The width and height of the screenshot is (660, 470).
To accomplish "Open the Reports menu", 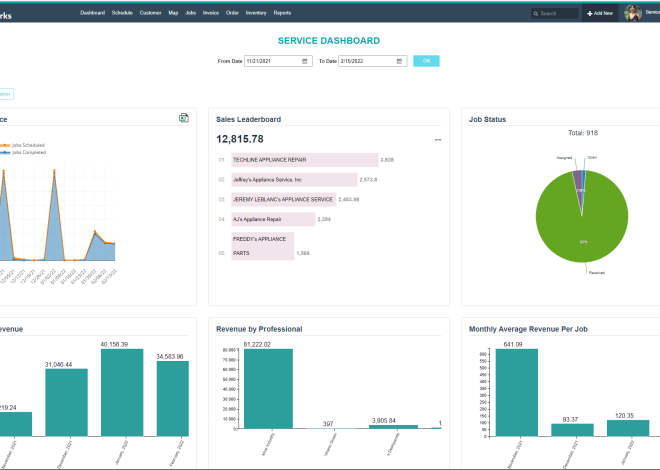I will (x=282, y=13).
